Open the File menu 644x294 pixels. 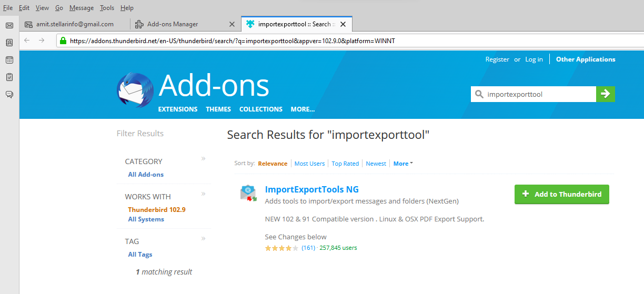8,8
